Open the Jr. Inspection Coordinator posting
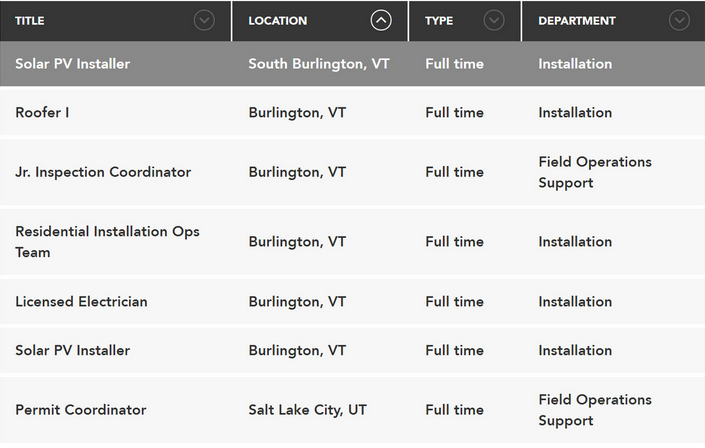705x448 pixels. click(x=103, y=172)
